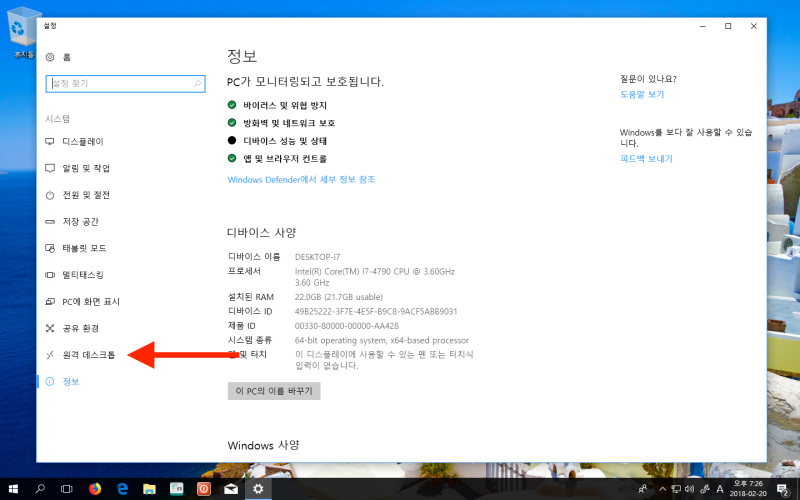
Task: Click the 디바이스 사양 heading
Action: (x=261, y=233)
